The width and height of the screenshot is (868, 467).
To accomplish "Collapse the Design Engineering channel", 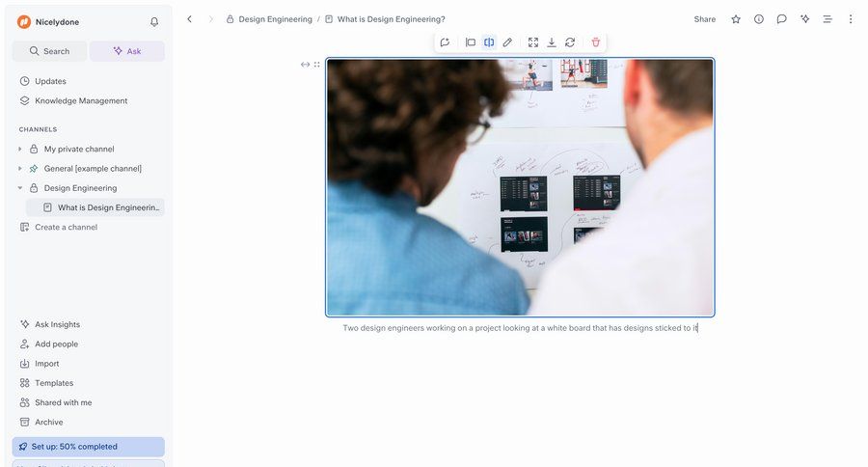I will click(20, 188).
